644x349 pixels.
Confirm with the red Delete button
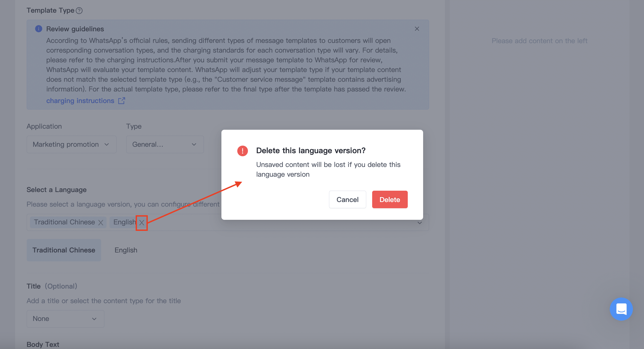click(390, 200)
